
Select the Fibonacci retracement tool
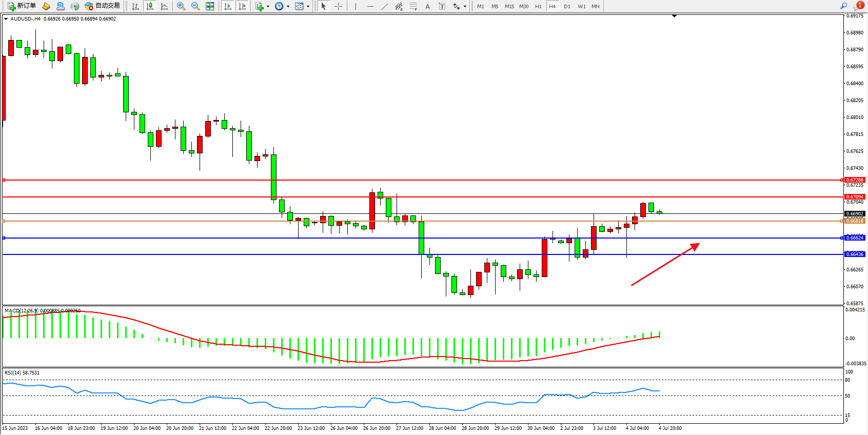pyautogui.click(x=413, y=6)
